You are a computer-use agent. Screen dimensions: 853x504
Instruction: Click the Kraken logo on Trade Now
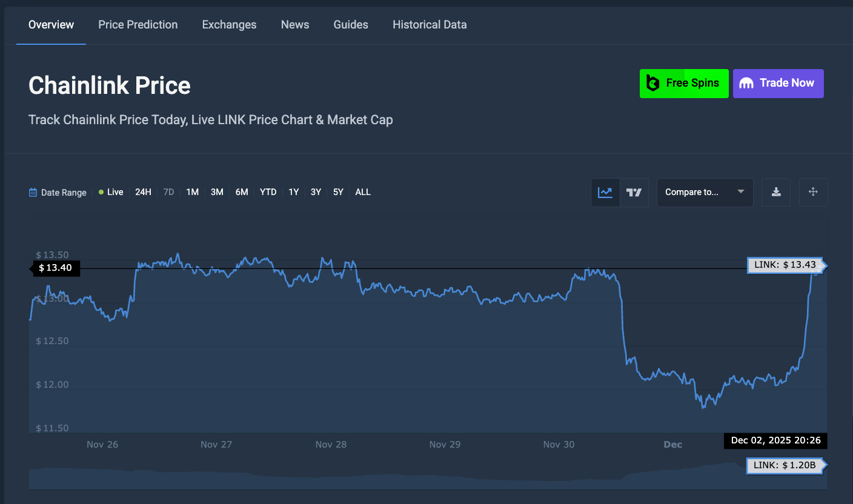(x=746, y=84)
